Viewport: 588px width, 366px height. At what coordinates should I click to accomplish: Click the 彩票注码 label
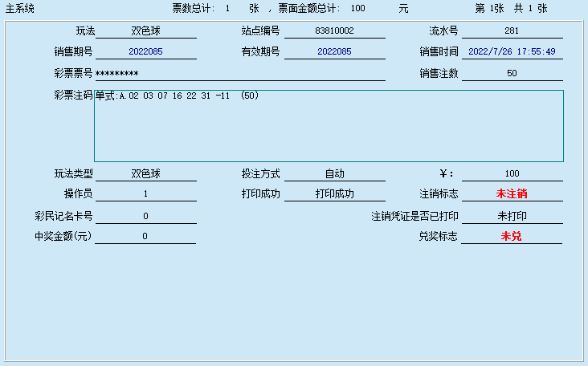[x=73, y=96]
